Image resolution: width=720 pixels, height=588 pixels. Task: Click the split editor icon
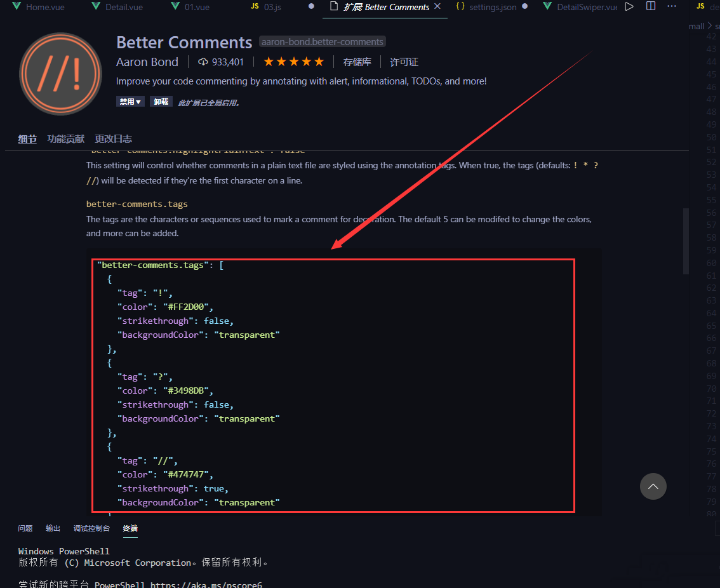(x=651, y=6)
